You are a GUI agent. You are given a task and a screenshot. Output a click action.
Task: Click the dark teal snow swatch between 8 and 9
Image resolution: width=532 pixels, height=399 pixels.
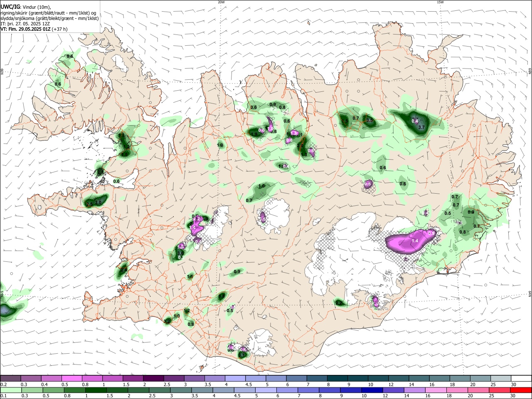(337, 378)
